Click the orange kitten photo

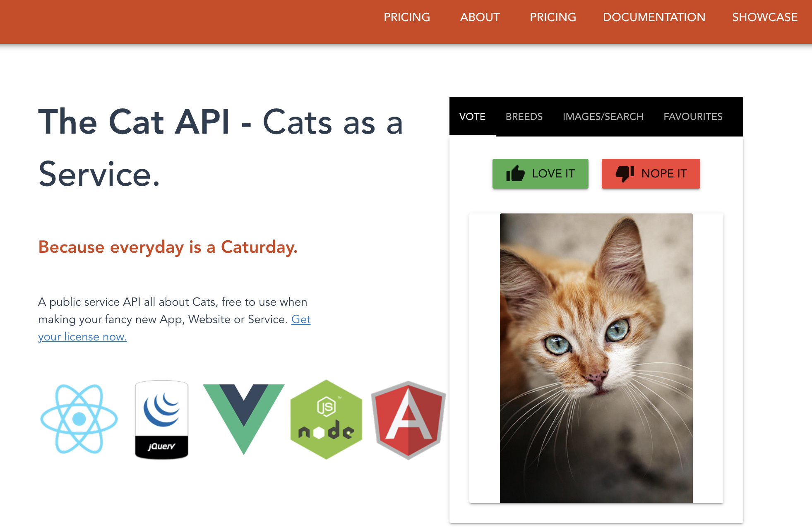pos(596,358)
